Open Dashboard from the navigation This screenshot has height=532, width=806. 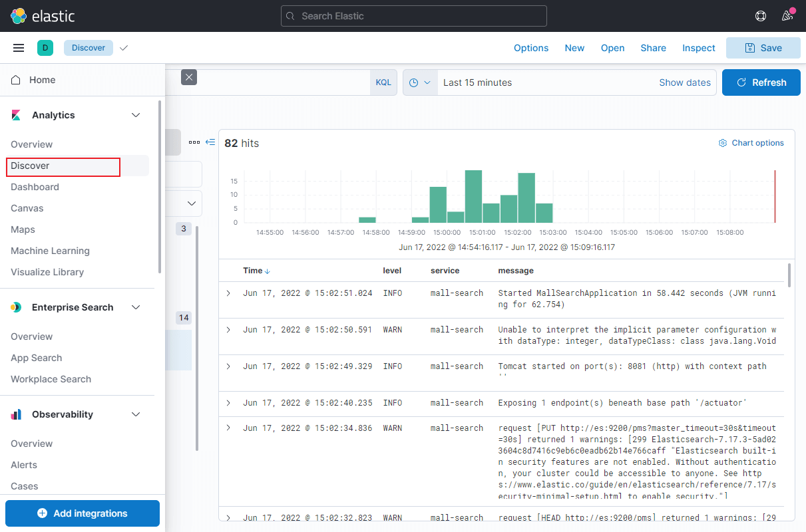point(35,187)
